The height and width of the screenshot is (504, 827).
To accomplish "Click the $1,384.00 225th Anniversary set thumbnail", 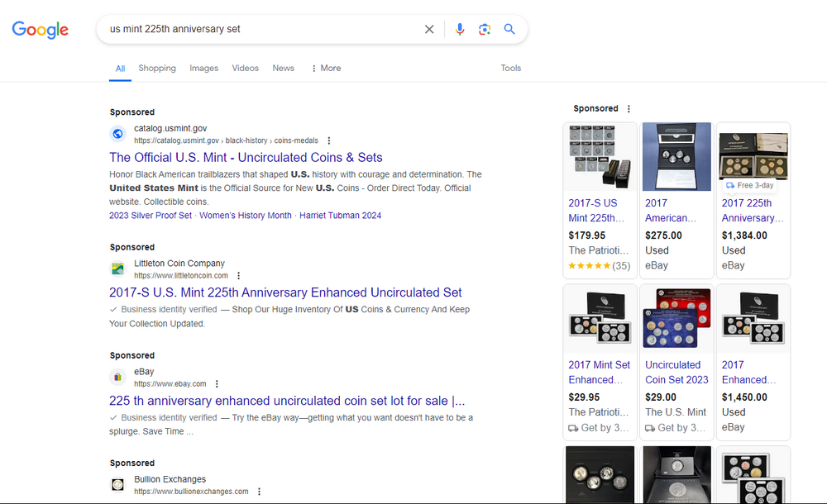I will 753,157.
